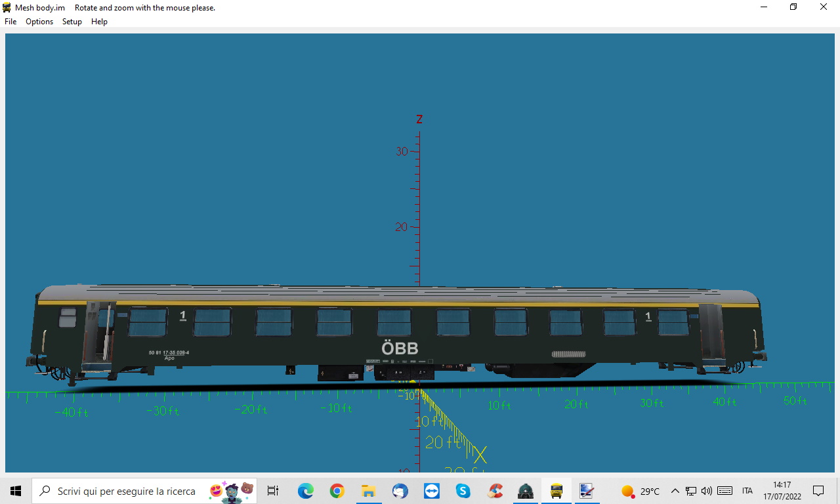This screenshot has height=504, width=840.
Task: Click the ÖBB logo on the coach
Action: [x=400, y=348]
